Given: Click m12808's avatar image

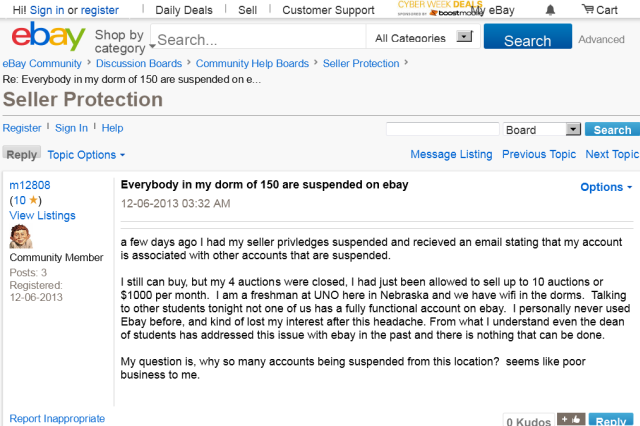Looking at the screenshot, I should point(20,237).
